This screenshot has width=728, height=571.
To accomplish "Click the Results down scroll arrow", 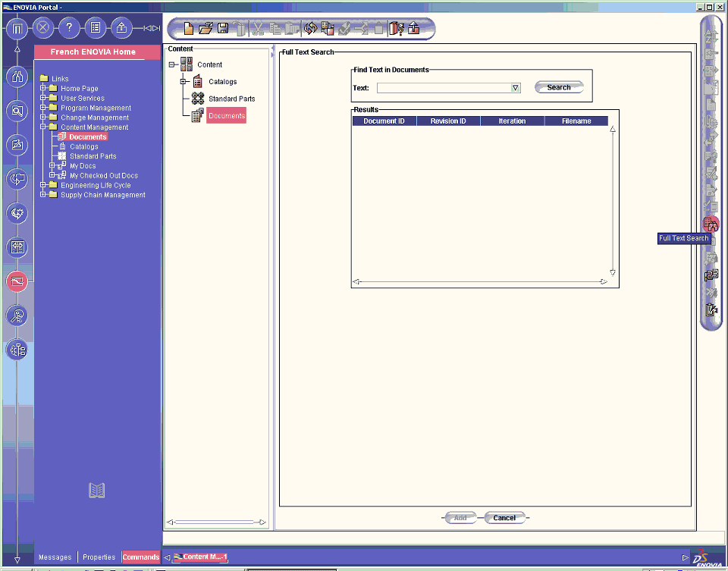I will 613,273.
